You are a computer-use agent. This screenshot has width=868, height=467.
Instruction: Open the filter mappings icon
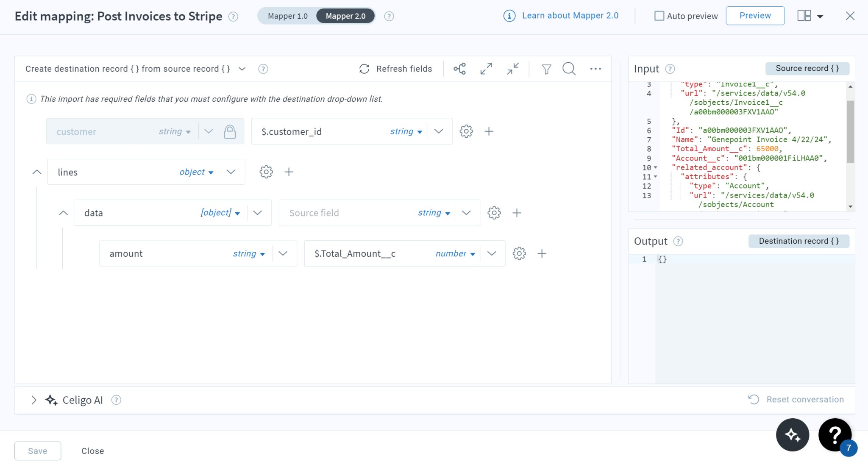tap(546, 69)
